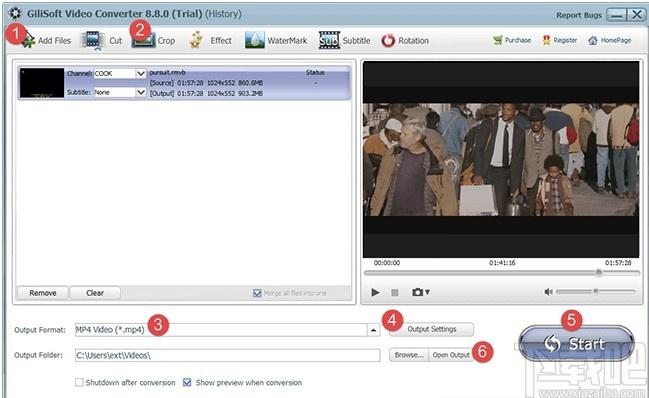Take a snapshot with the camera icon
This screenshot has width=649, height=398.
417,292
